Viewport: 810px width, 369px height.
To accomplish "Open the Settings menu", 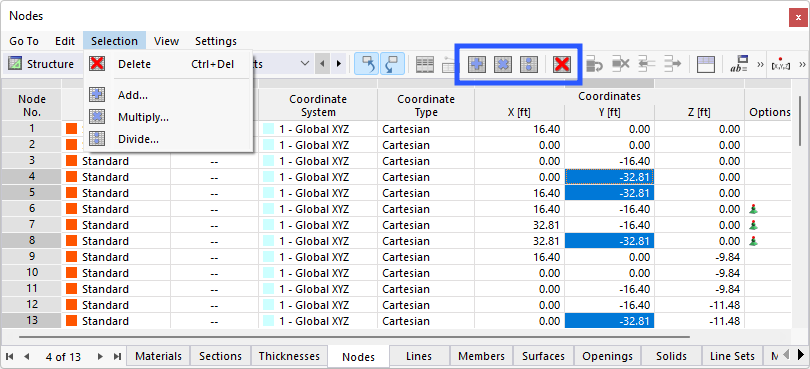I will pos(216,41).
